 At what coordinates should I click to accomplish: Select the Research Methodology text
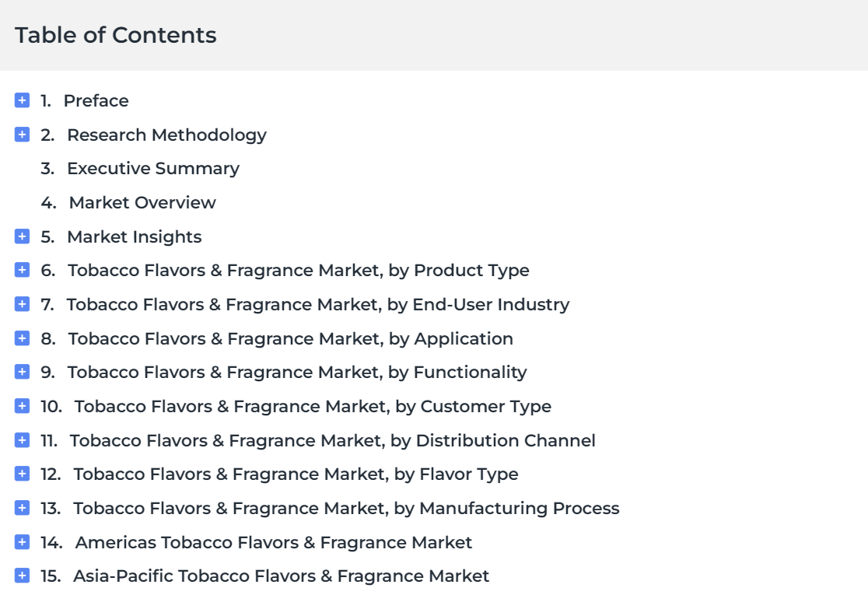point(166,135)
